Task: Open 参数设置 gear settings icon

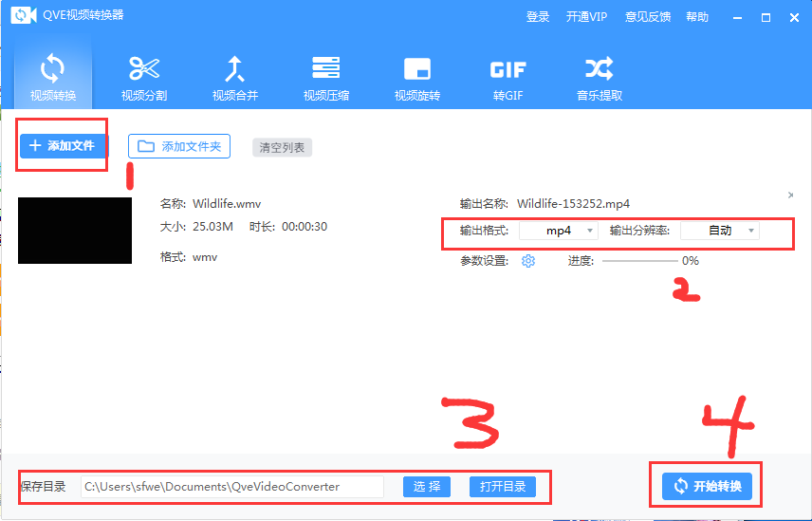Action: pyautogui.click(x=528, y=260)
